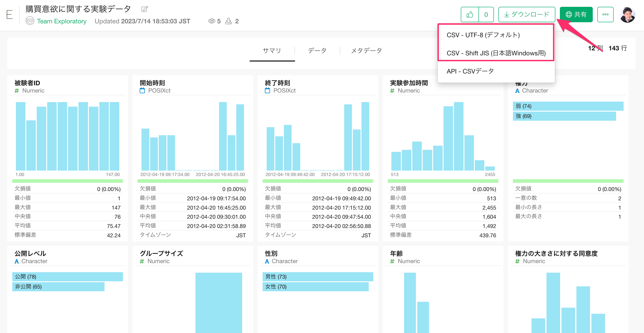Click the green 共有 share button
Image resolution: width=644 pixels, height=333 pixels.
576,15
